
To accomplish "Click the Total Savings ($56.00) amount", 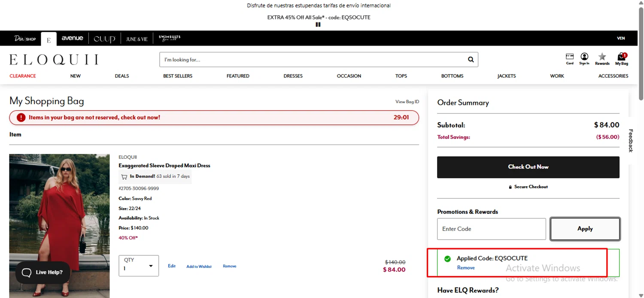I will pos(608,137).
